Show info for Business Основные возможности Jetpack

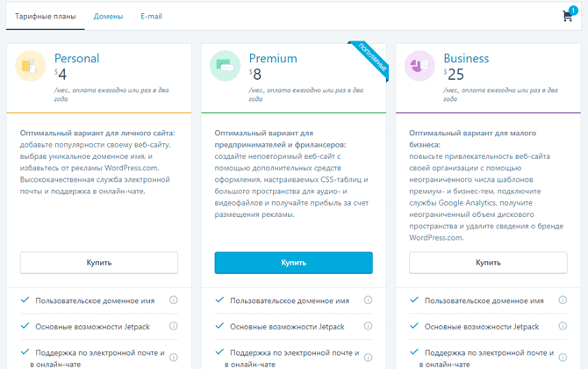(x=563, y=326)
